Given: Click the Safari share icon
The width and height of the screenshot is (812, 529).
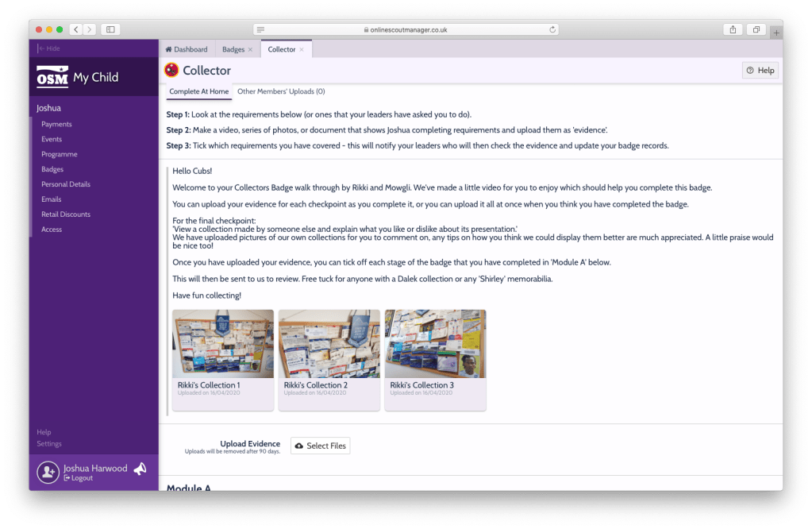Looking at the screenshot, I should click(733, 29).
